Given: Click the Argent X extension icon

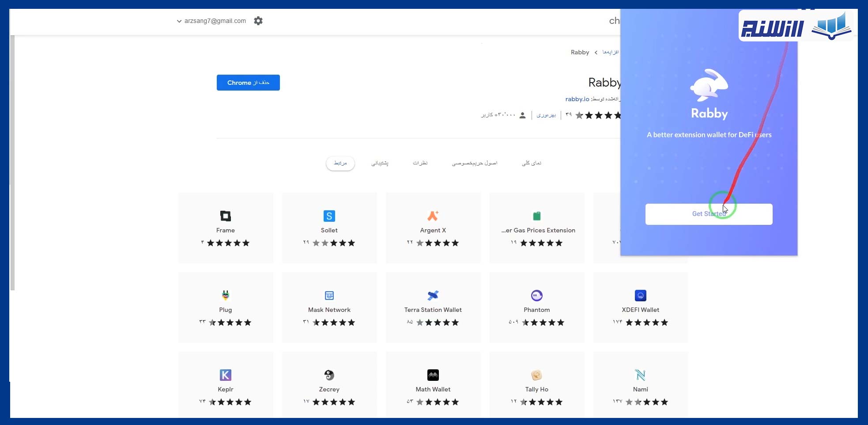Looking at the screenshot, I should [433, 216].
